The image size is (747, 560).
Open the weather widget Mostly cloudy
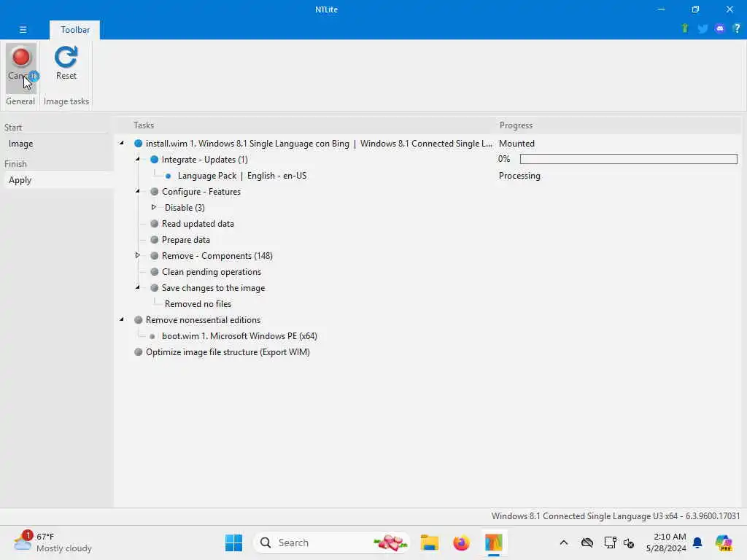click(53, 542)
